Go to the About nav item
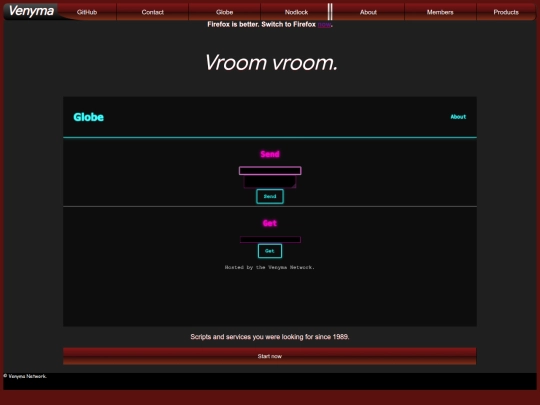The width and height of the screenshot is (540, 405). click(368, 12)
